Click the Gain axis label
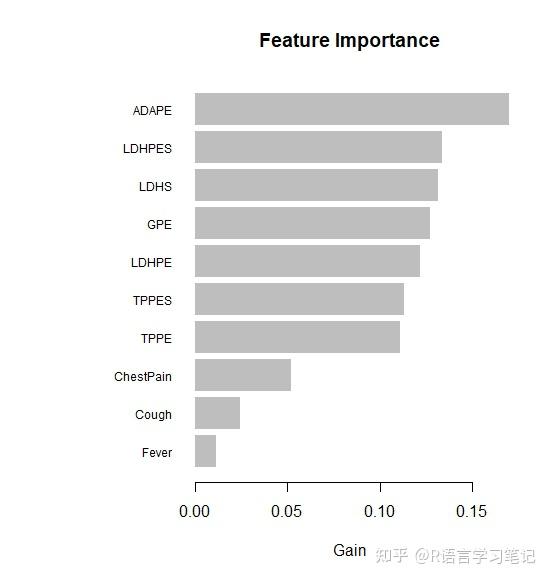Image resolution: width=550 pixels, height=580 pixels. [x=350, y=550]
